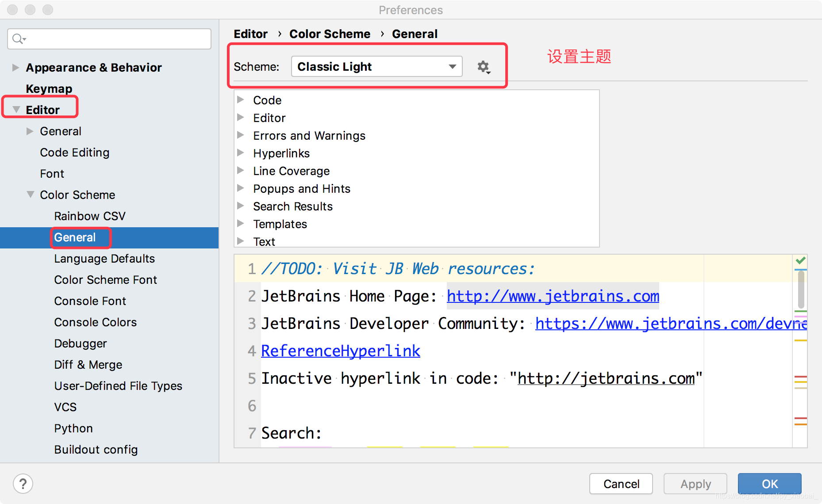Expand Popups and Hints category
This screenshot has width=822, height=504.
(x=241, y=188)
